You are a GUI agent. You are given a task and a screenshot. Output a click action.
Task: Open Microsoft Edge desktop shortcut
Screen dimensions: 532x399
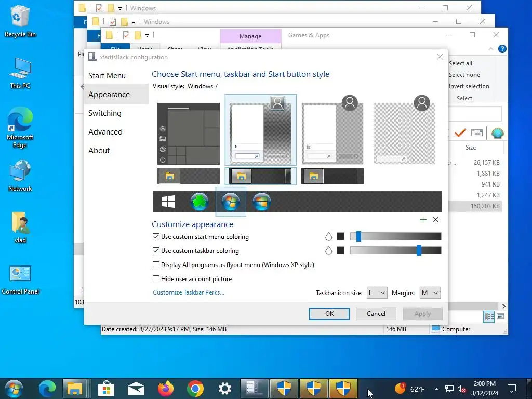[20, 128]
